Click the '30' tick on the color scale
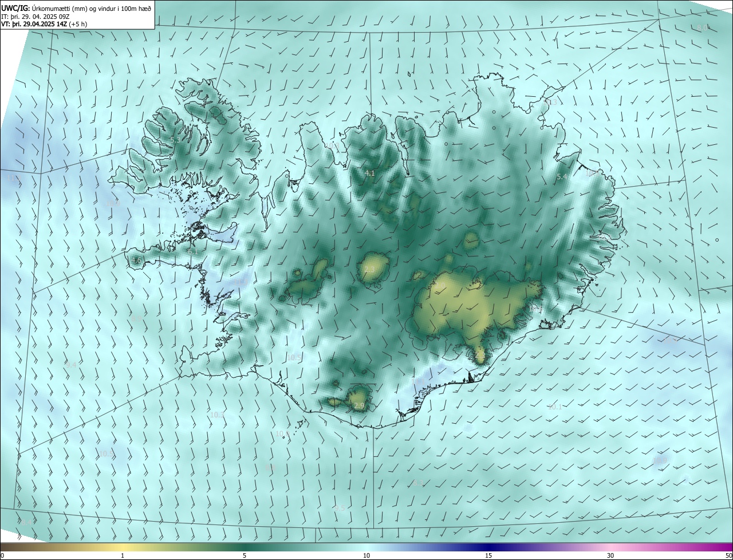This screenshot has height=560, width=733. click(x=610, y=556)
